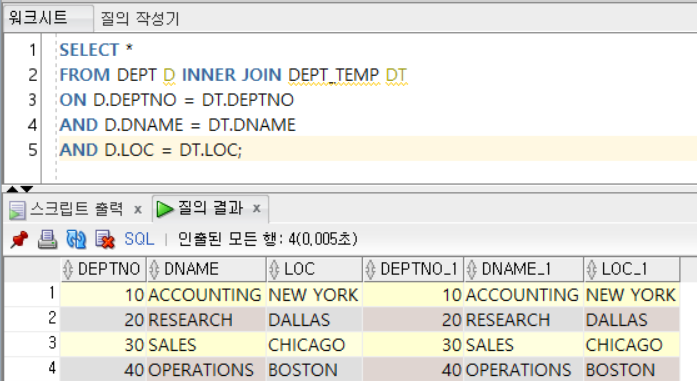
Task: Switch to 질의 작성기 tab
Action: coord(140,19)
